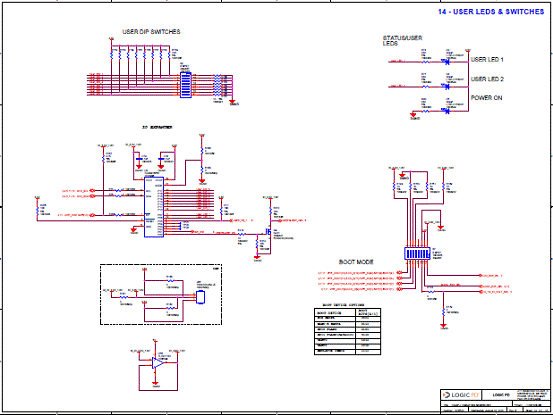
Task: Click the POWER ON text label
Action: click(x=486, y=98)
